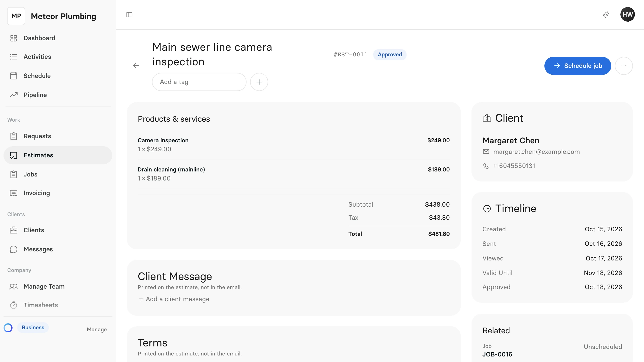This screenshot has width=644, height=362.
Task: Click the Manage plan link
Action: tap(97, 330)
